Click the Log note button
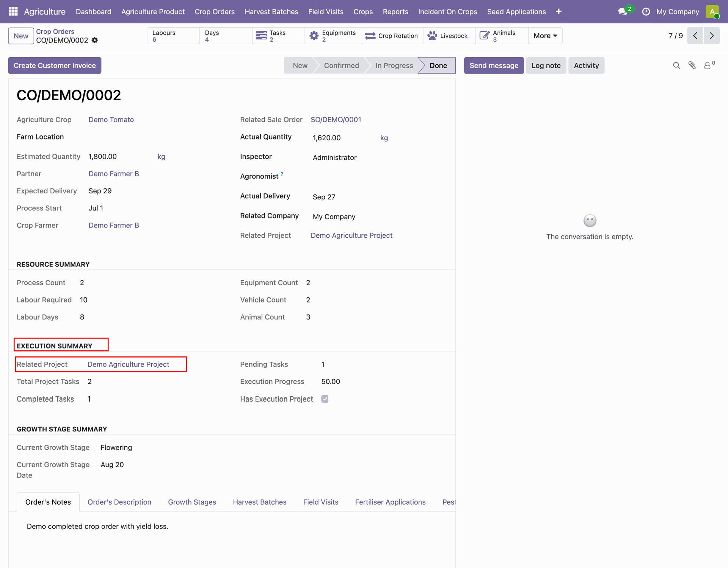 coord(546,66)
